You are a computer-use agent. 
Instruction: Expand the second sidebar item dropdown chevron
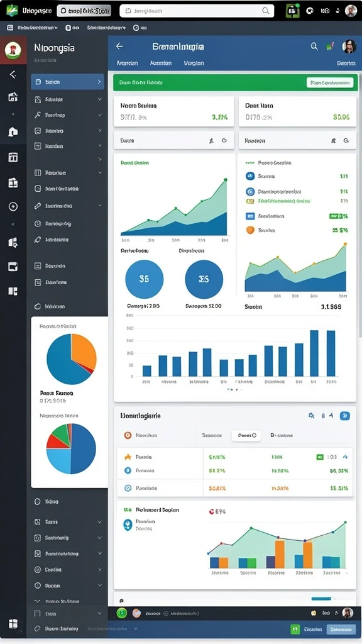[x=100, y=99]
